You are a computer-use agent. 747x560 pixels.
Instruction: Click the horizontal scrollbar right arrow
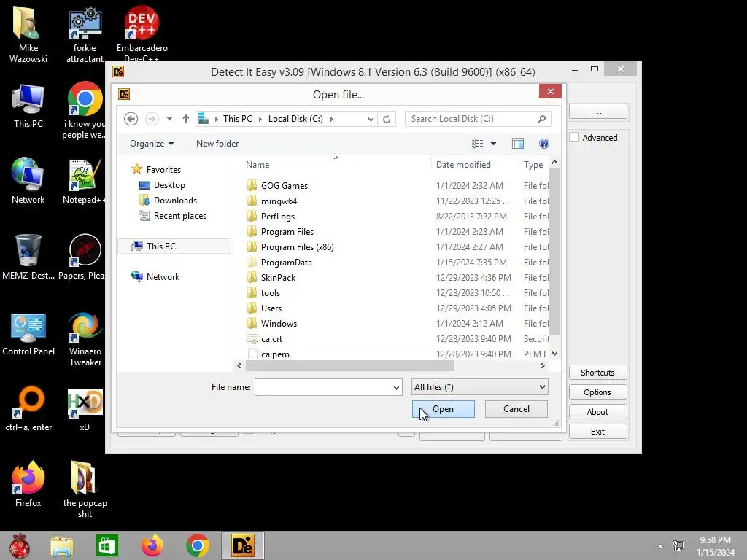pos(542,366)
